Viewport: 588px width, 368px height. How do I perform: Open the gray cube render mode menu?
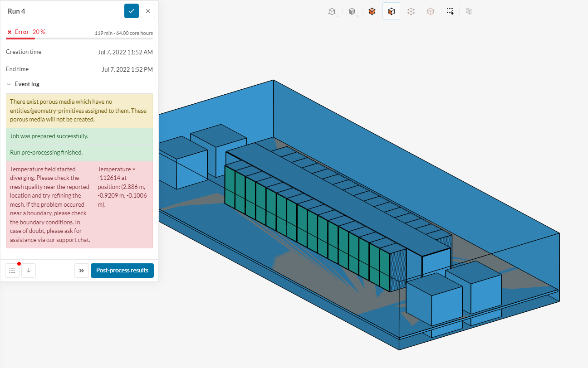coord(352,11)
